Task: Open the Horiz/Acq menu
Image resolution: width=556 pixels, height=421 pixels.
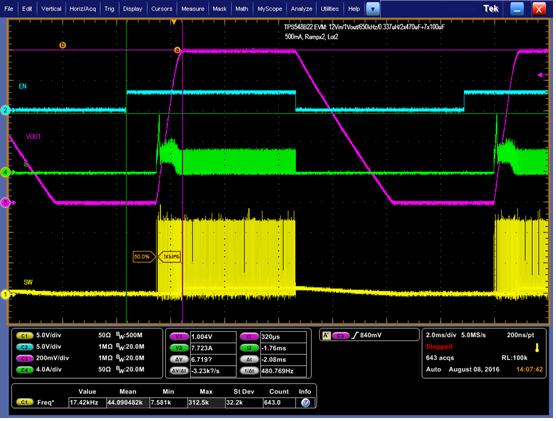Action: point(83,9)
